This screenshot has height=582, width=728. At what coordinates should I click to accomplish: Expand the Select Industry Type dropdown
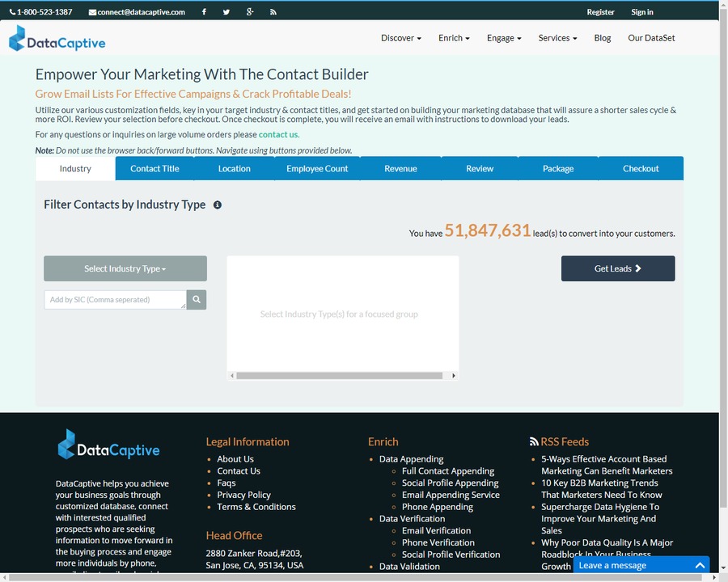coord(125,268)
